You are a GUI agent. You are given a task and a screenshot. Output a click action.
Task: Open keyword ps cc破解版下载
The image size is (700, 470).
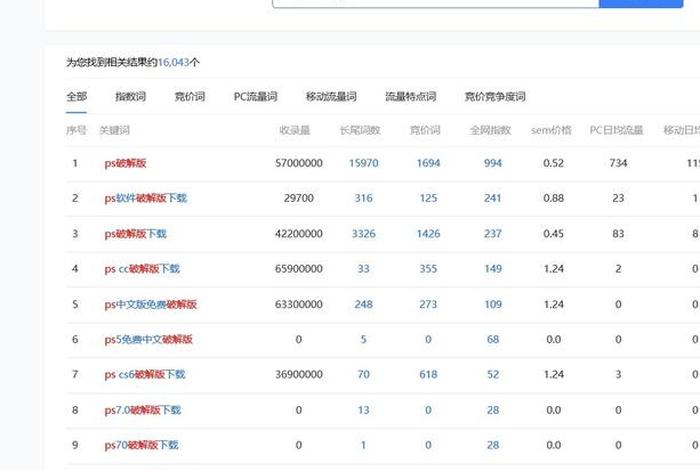coord(142,269)
